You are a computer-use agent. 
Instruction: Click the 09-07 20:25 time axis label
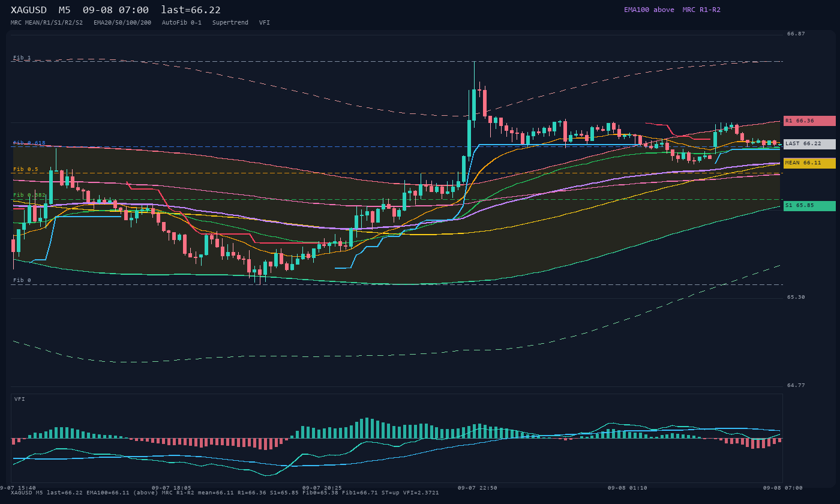[322, 488]
